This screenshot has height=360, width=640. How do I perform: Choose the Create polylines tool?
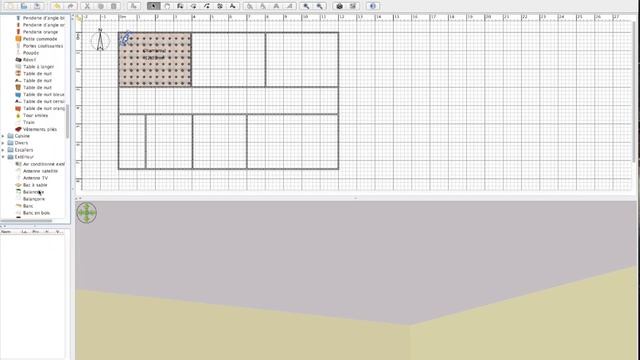point(207,6)
